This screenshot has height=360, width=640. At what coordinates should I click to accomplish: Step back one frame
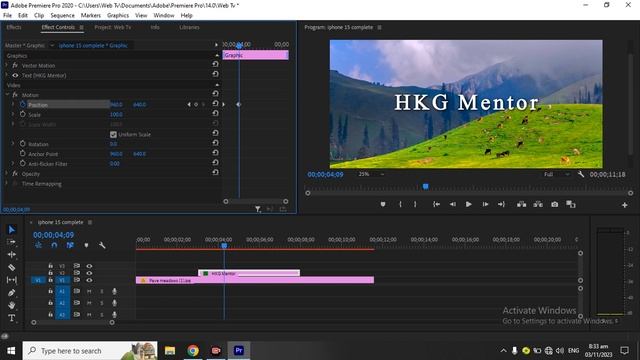(x=453, y=204)
